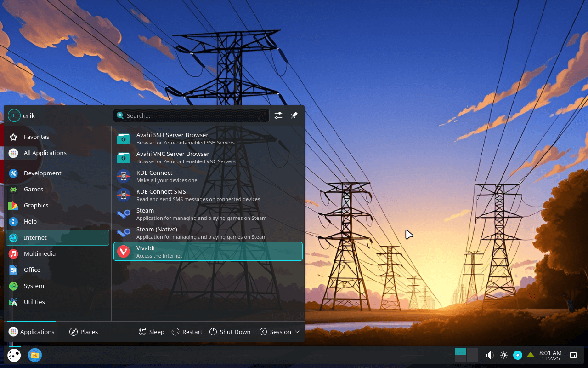The image size is (588, 368).
Task: Switch to the second virtual desktop in pager
Action: [472, 352]
